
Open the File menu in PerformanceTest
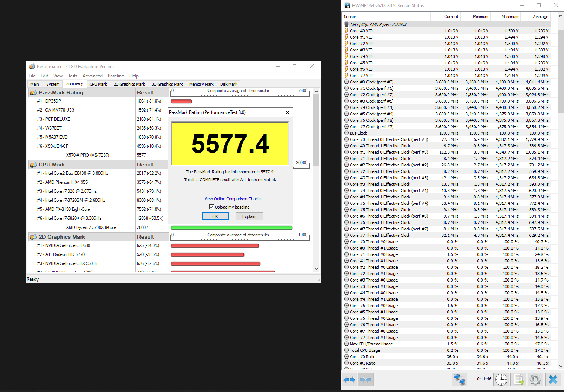click(32, 76)
